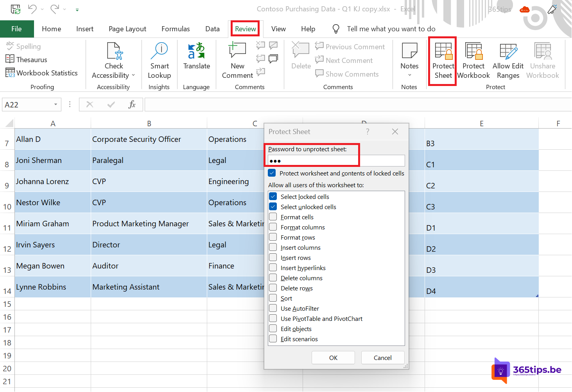Switch to the Formulas tab
Screen dimensions: 572x392
tap(176, 29)
